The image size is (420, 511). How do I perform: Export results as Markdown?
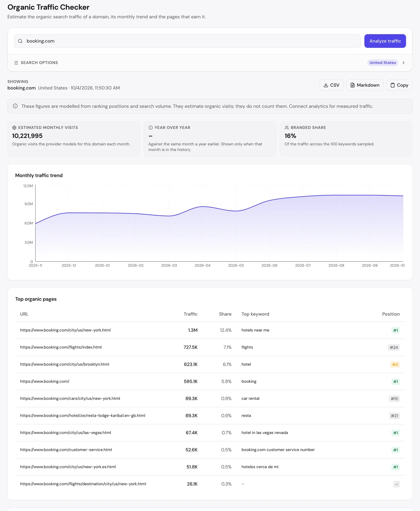coord(365,85)
